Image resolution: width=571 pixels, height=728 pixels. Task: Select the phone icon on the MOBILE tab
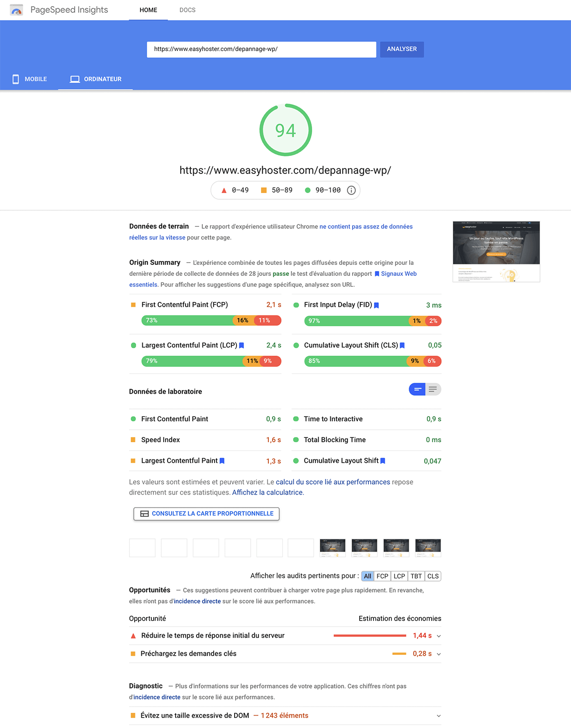tap(16, 79)
